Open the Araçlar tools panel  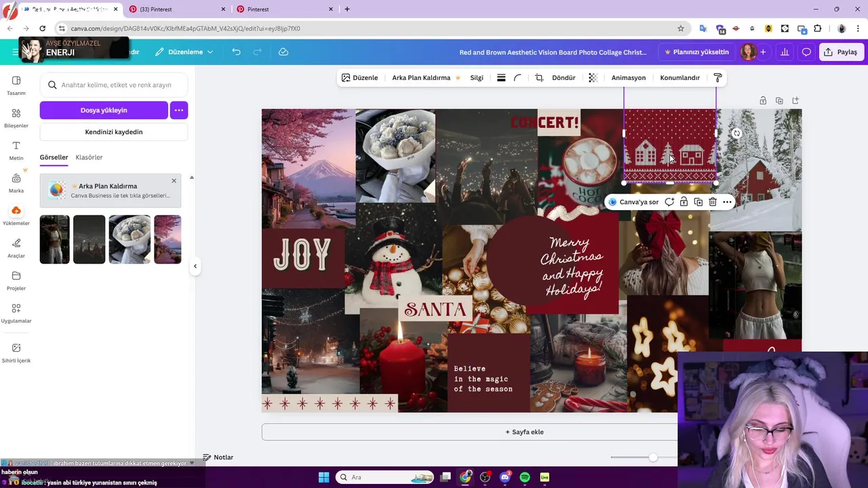(16, 248)
